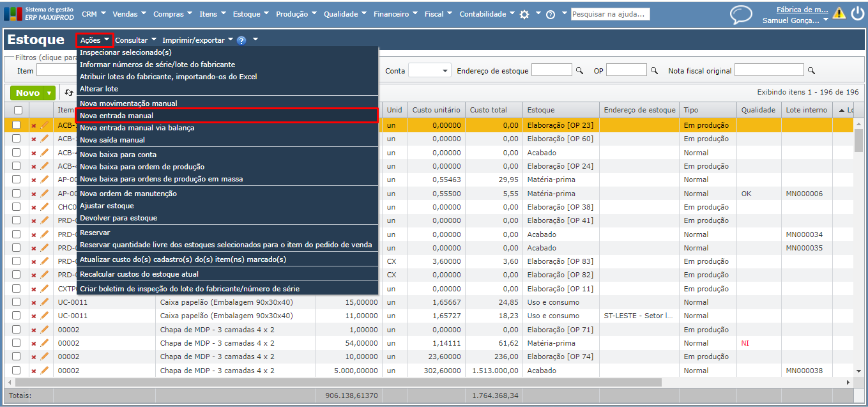Click the refresh arrows icon beside Novo
The width and height of the screenshot is (868, 407).
click(69, 93)
